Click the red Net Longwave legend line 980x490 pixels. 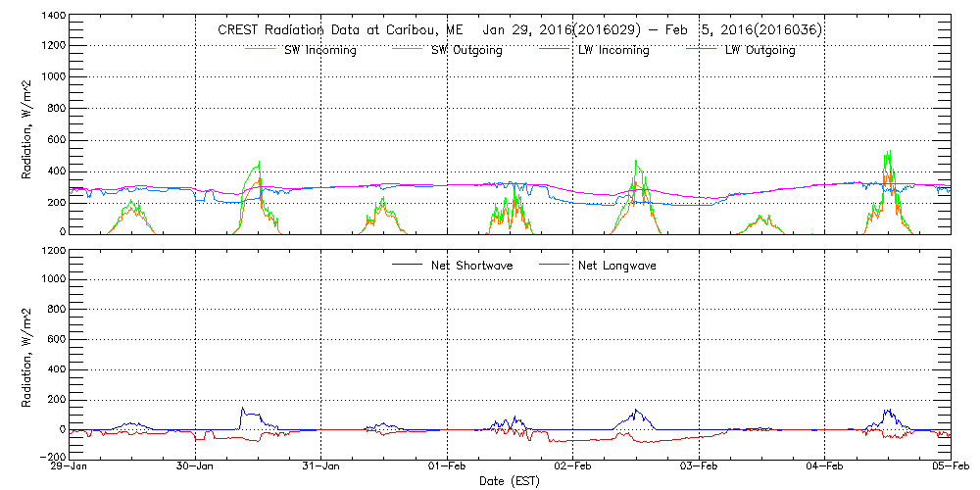(x=553, y=266)
